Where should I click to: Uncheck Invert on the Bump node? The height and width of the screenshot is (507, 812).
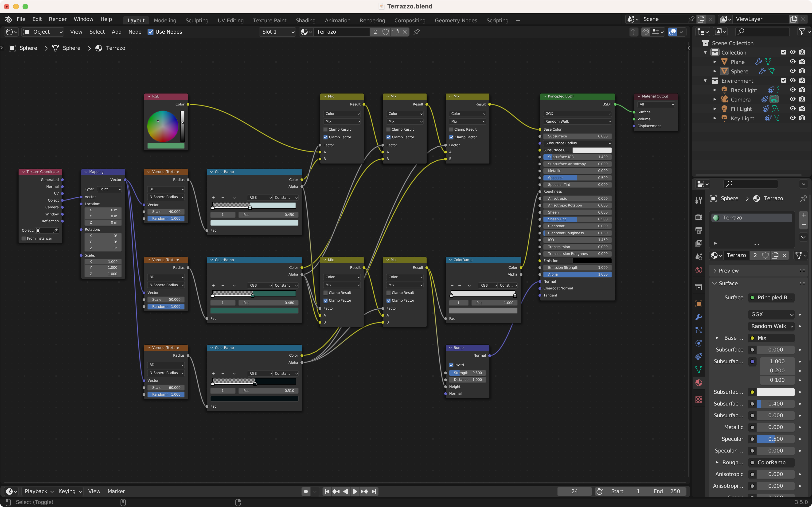(451, 365)
